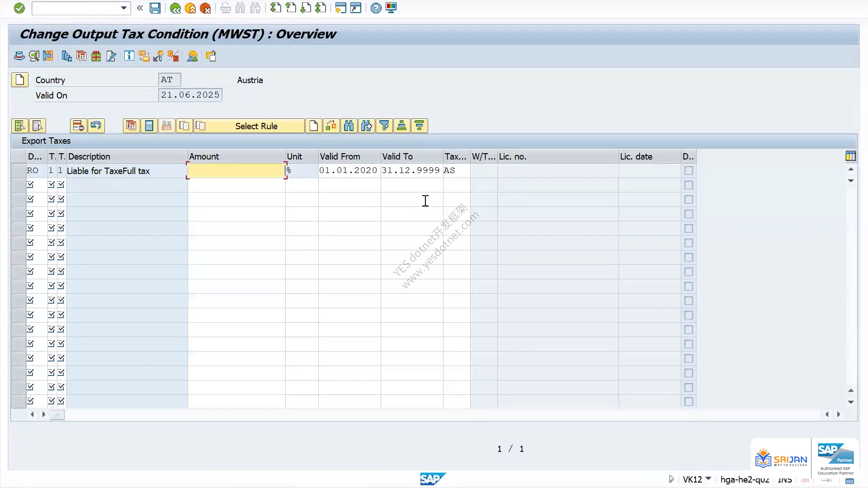Open the table column settings icon
Screen dimensions: 868x488
coord(850,156)
